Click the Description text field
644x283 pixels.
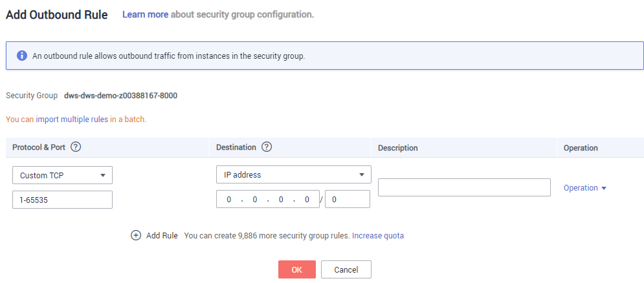point(464,187)
